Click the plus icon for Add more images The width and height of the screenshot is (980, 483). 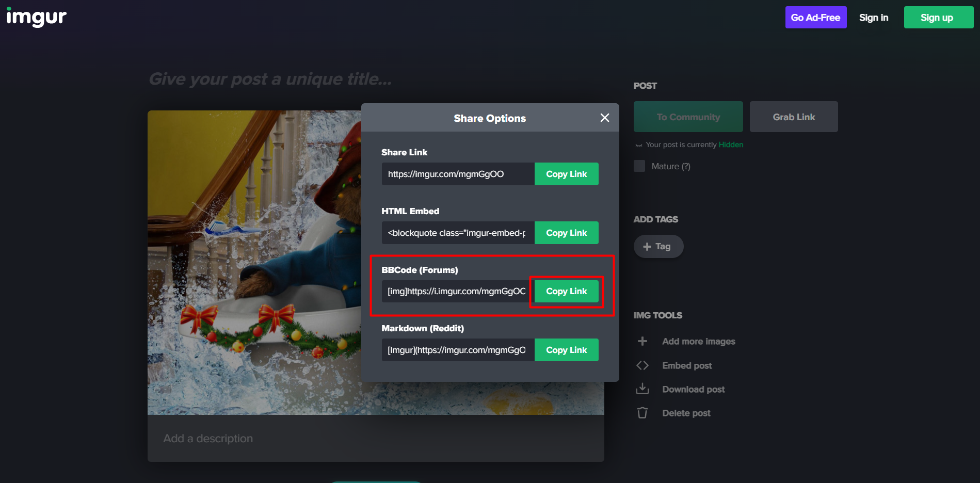click(x=642, y=341)
